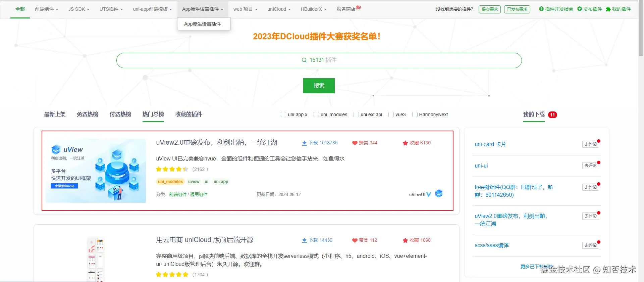This screenshot has width=644, height=282.
Task: Click the 提交需求 button
Action: pos(490,9)
